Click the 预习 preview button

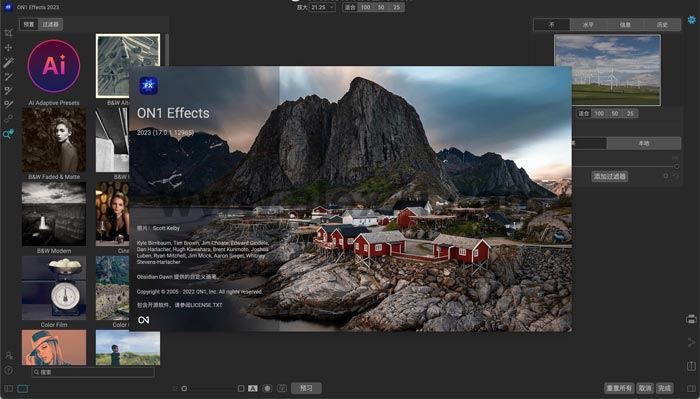point(306,388)
